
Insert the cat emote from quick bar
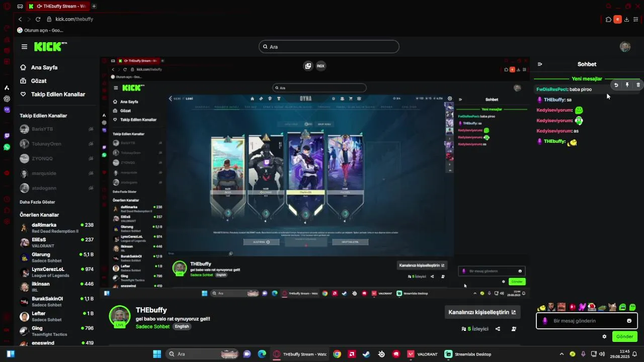click(x=612, y=307)
